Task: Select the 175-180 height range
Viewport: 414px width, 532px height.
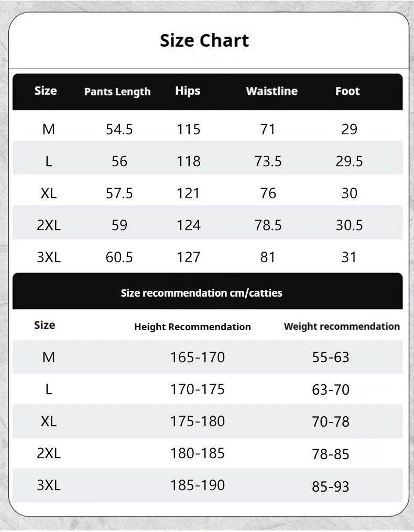Action: coord(198,421)
